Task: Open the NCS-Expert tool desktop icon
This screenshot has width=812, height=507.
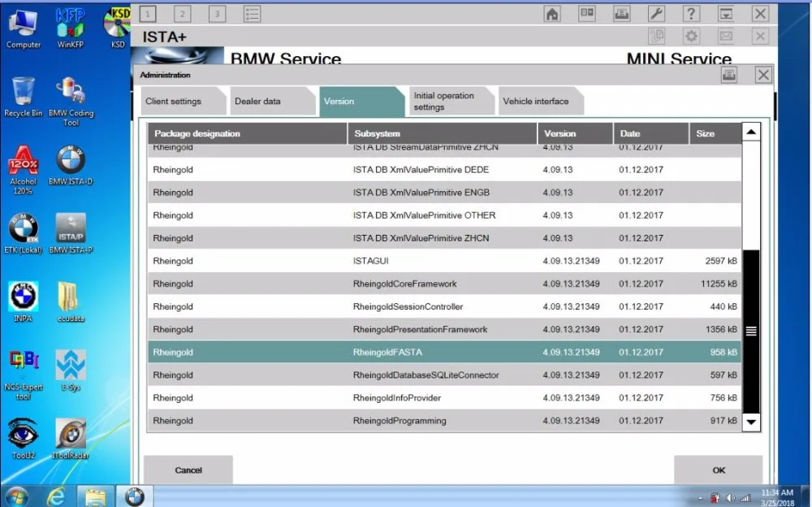Action: tap(23, 375)
